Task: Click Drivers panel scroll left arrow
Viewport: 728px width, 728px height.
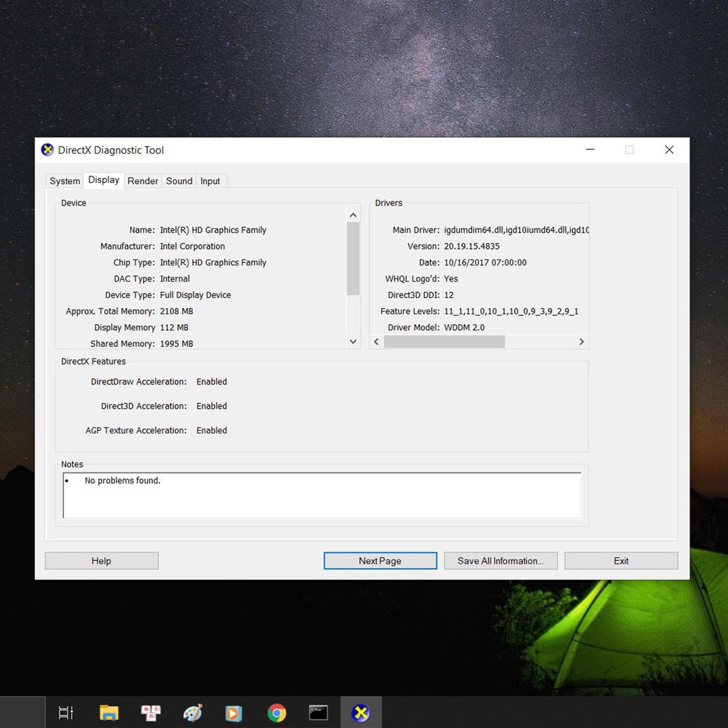Action: pos(377,342)
